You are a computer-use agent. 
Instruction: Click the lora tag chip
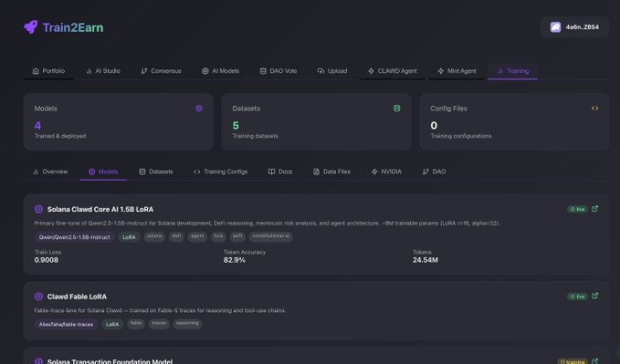point(218,236)
